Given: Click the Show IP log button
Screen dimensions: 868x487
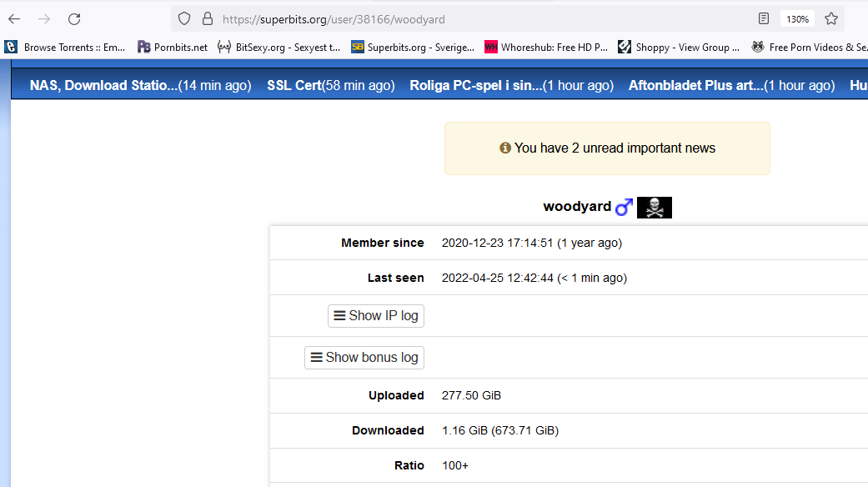Looking at the screenshot, I should (376, 315).
